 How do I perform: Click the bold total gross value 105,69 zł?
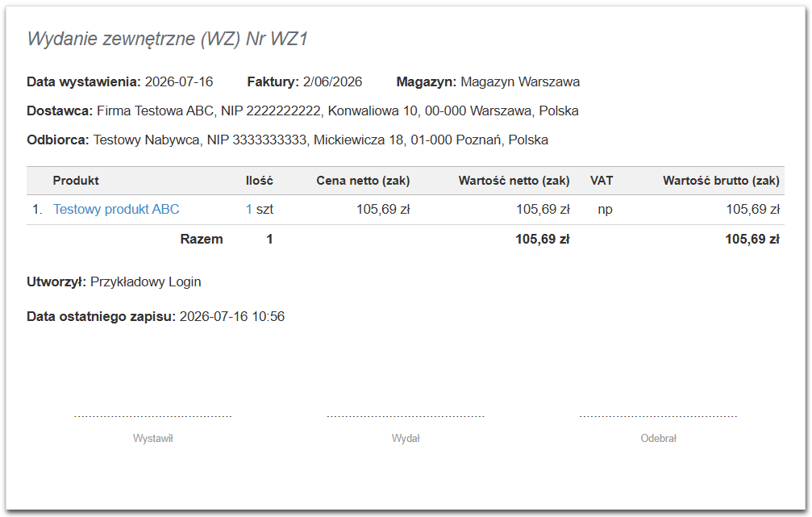pos(752,240)
